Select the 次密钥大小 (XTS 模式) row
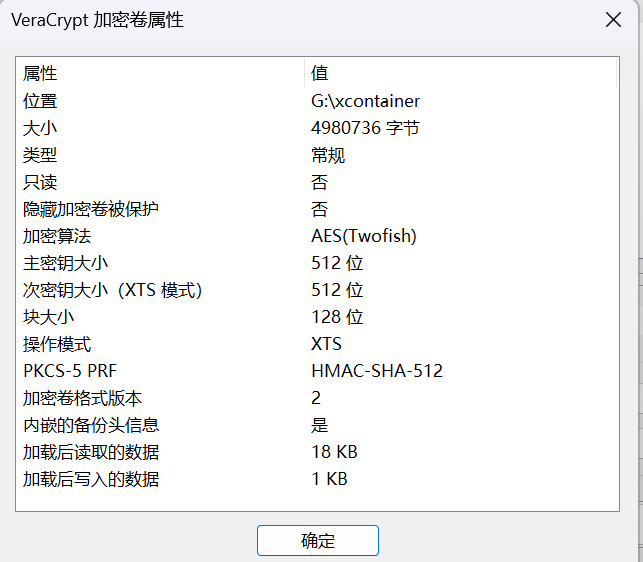643x562 pixels. tap(113, 290)
